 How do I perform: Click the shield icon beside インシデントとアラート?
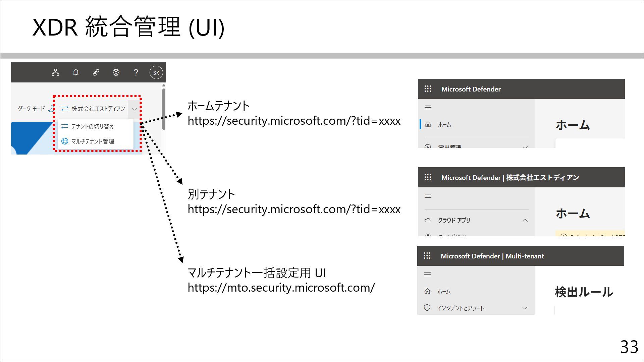click(x=427, y=308)
